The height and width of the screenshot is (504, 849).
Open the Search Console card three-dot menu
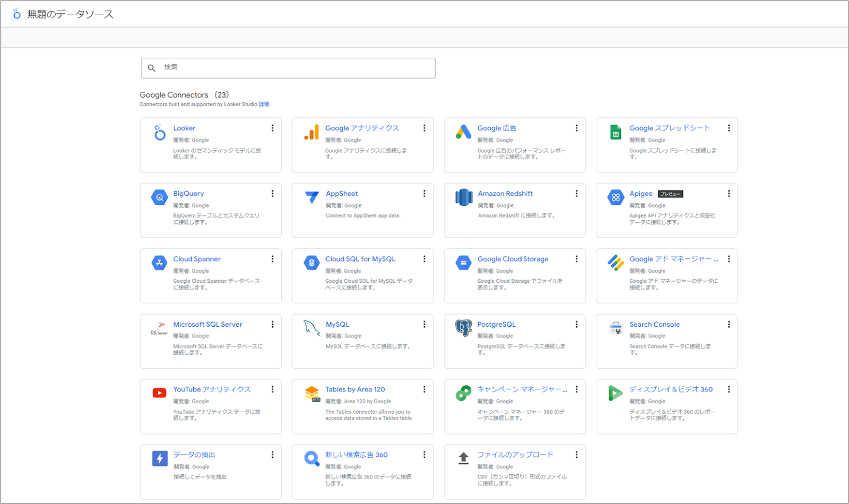(729, 324)
